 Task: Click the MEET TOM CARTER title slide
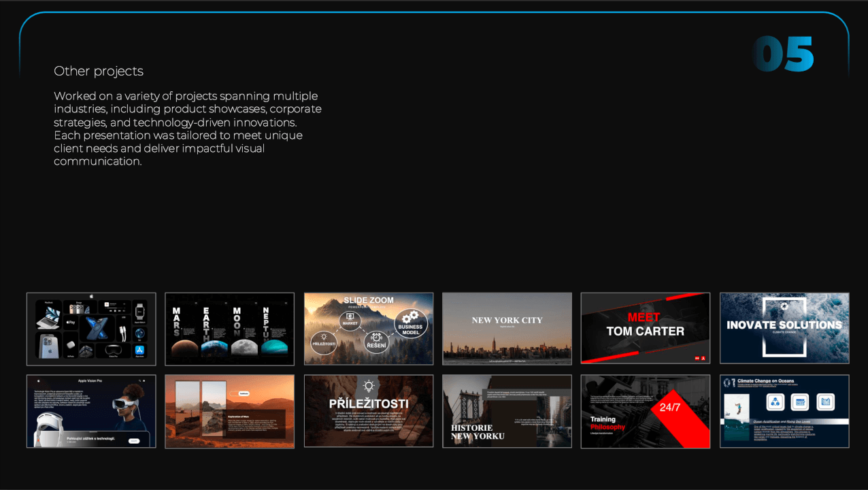[x=645, y=329]
